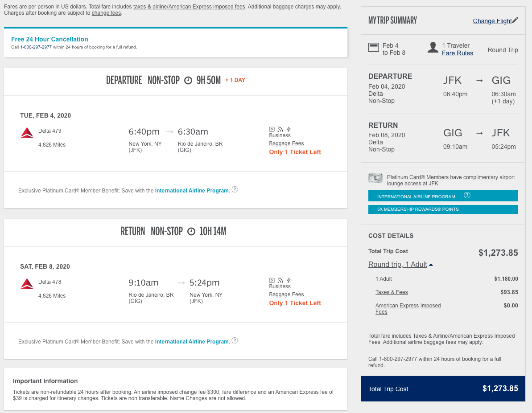The width and height of the screenshot is (532, 413).
Task: Open Baggage Fees for return flight
Action: [286, 294]
